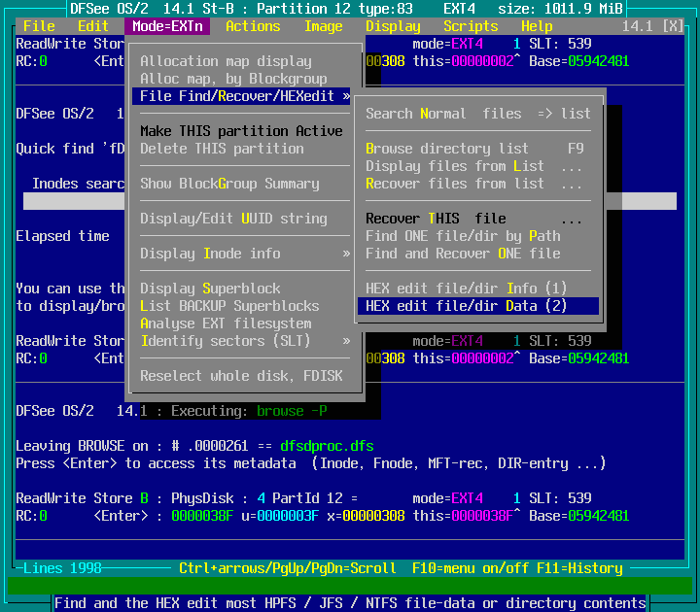Open the Actions menu
The image size is (700, 612).
[x=253, y=26]
